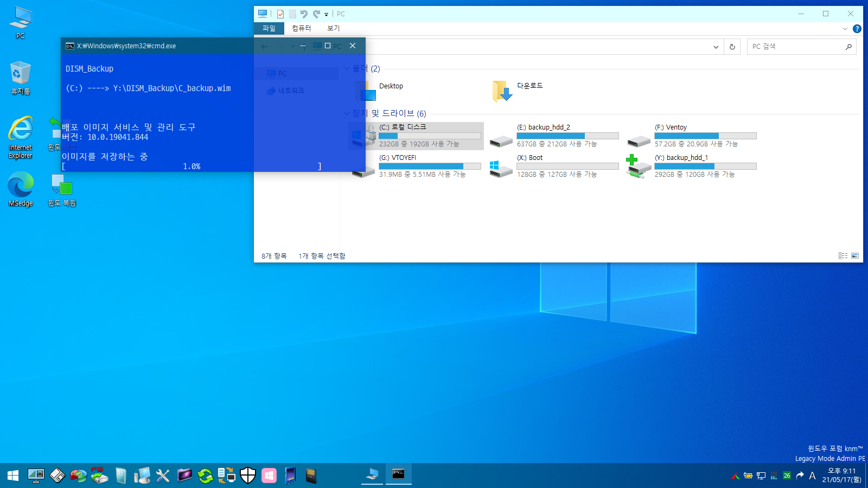868x488 pixels.
Task: Expand the Explorer ribbon with the chevron
Action: click(845, 29)
